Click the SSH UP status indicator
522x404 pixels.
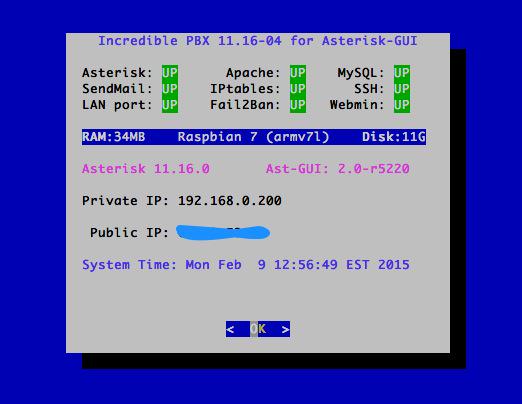(402, 89)
